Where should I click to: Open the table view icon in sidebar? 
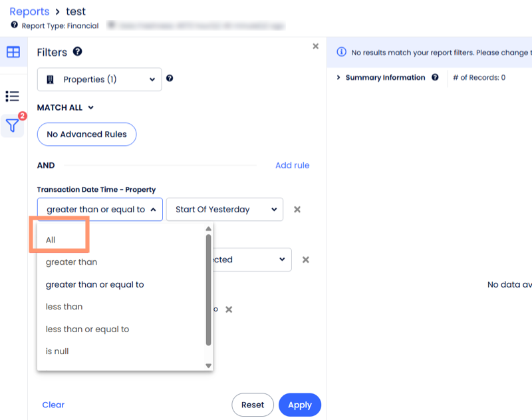13,52
